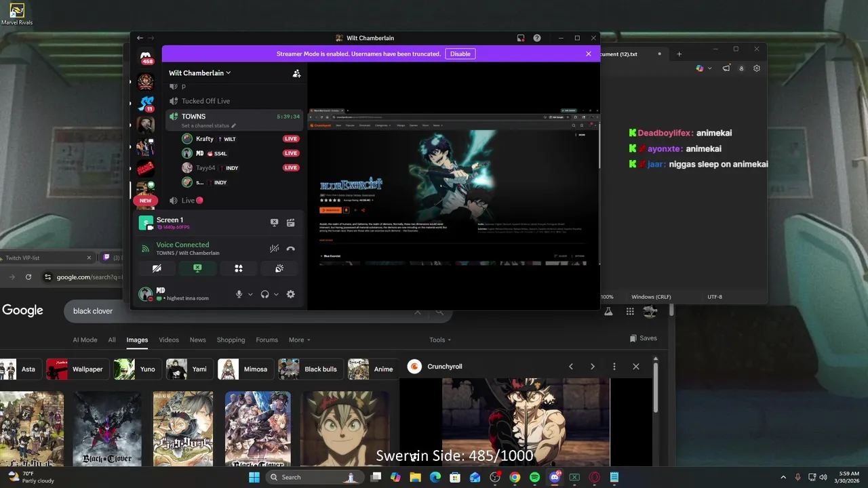Mute the Discord microphone
This screenshot has width=868, height=488.
pos(239,294)
